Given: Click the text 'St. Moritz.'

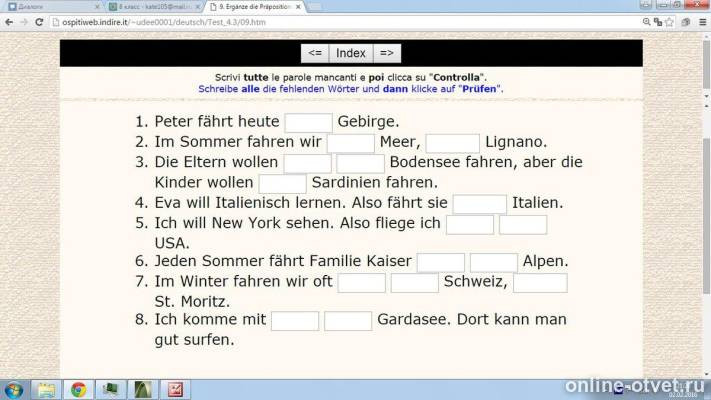Looking at the screenshot, I should click(x=192, y=302).
